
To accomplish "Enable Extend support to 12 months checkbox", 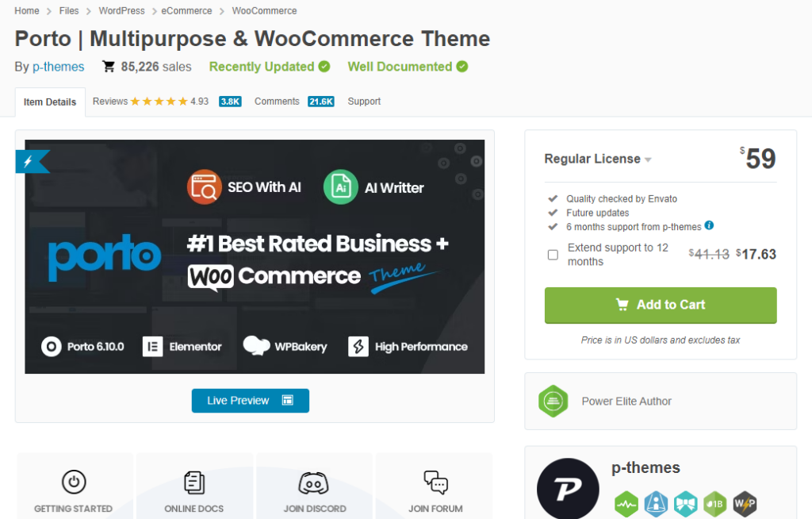I will coord(553,255).
